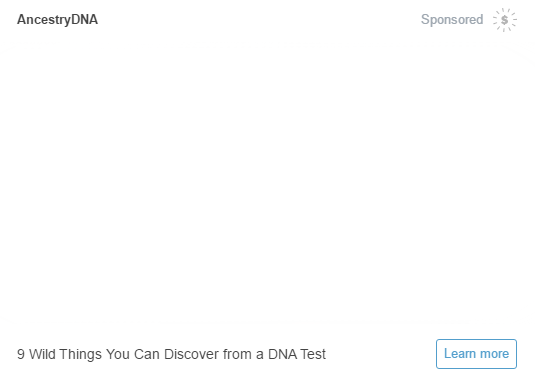Click the blank ad image area
535x381 pixels.
[x=268, y=184]
